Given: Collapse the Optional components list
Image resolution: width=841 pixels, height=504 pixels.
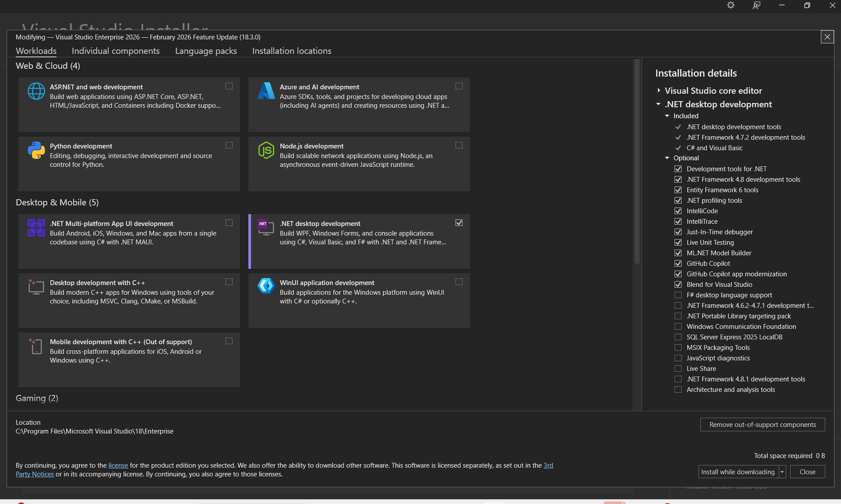Looking at the screenshot, I should coord(667,158).
